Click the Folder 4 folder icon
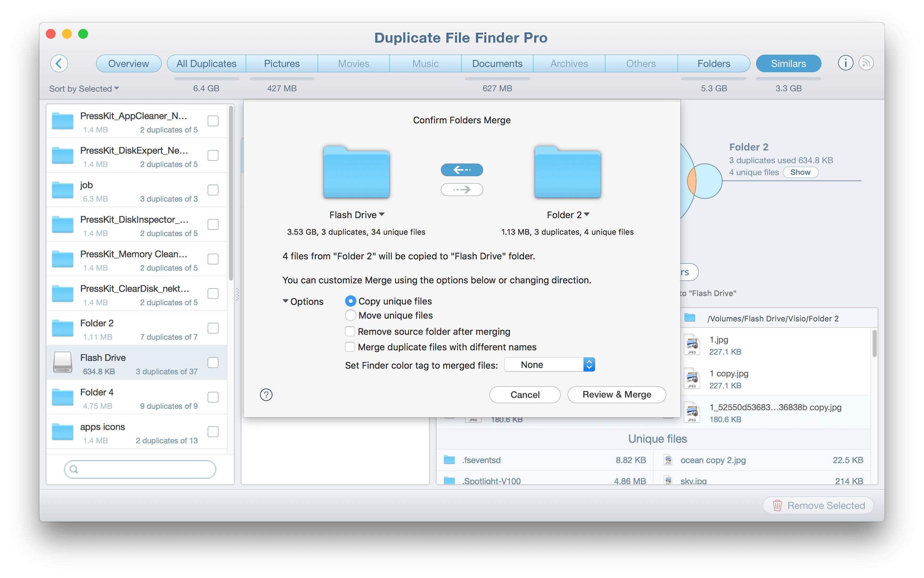This screenshot has height=578, width=924. [x=62, y=397]
